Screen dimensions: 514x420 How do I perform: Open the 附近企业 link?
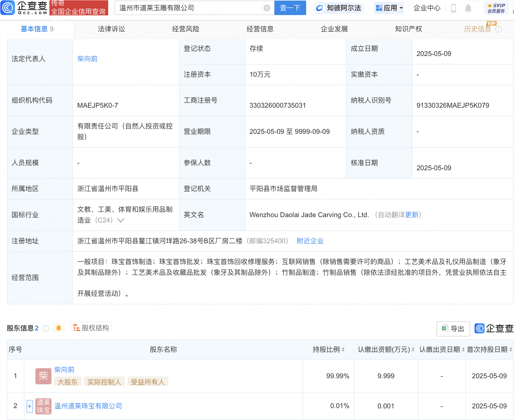(310, 241)
